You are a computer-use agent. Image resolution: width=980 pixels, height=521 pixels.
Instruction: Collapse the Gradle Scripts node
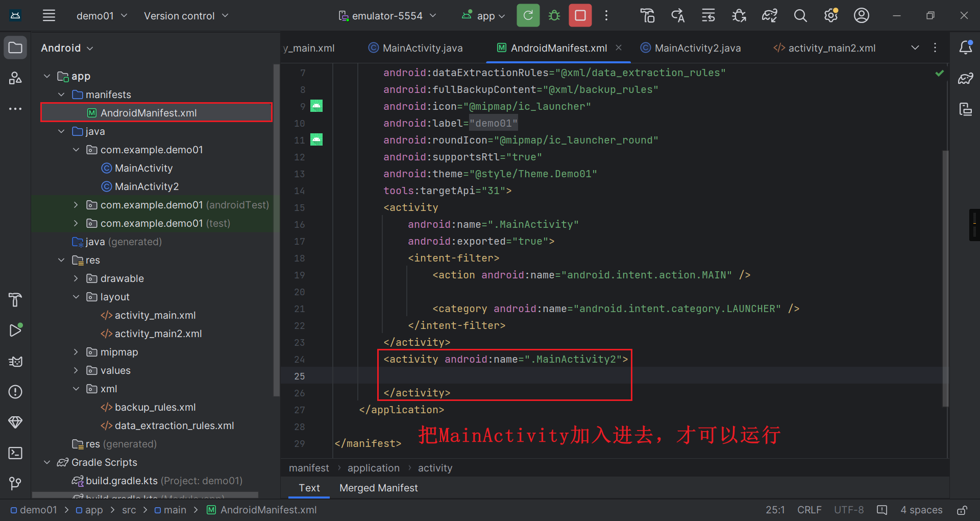click(47, 462)
